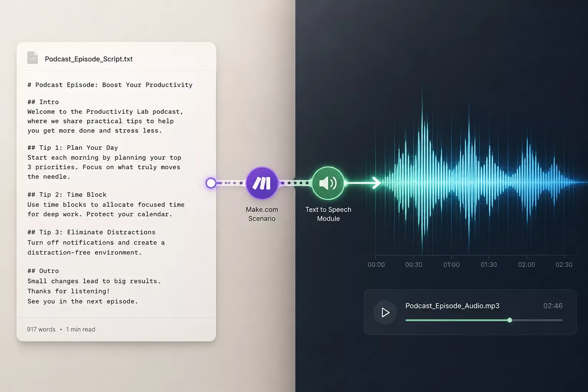
Task: Click the 'Thanks for listening!' line
Action: click(69, 291)
